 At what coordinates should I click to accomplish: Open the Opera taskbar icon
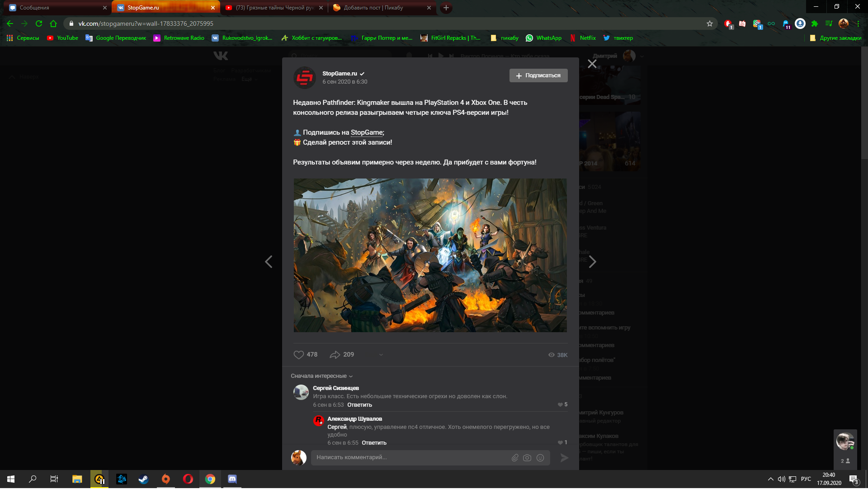pyautogui.click(x=188, y=480)
